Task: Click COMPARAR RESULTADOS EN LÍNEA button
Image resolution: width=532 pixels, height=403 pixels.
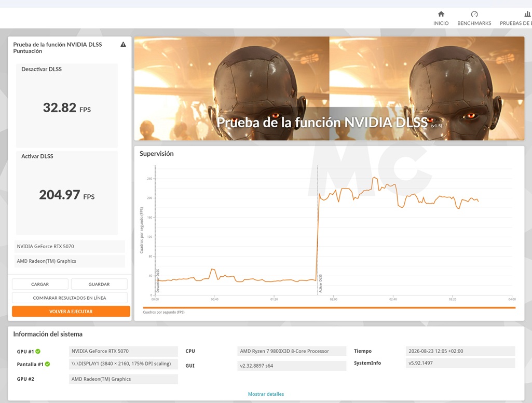Action: pyautogui.click(x=70, y=298)
